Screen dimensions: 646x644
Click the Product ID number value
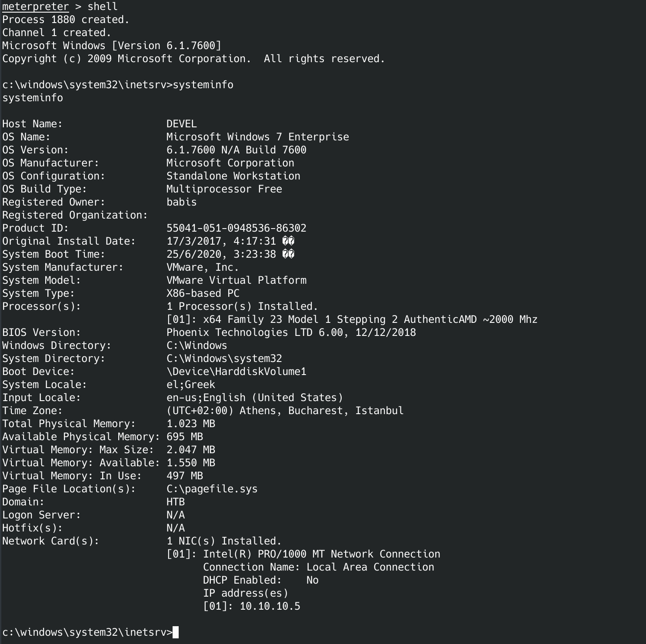pyautogui.click(x=236, y=228)
